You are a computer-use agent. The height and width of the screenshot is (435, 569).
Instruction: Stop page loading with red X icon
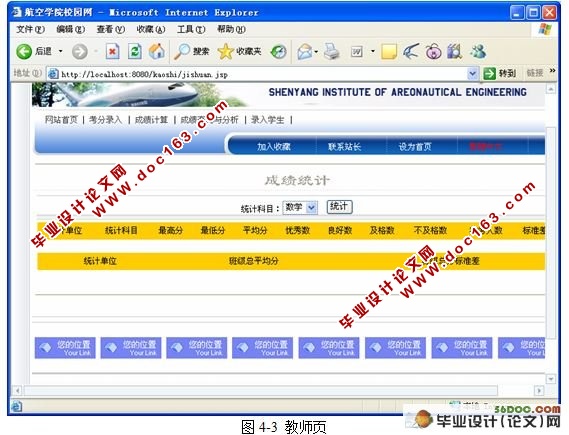[x=112, y=52]
